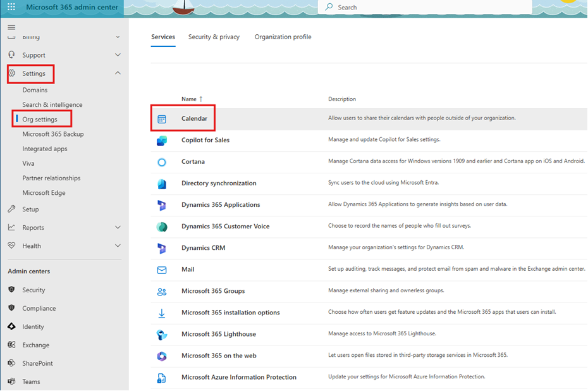The height and width of the screenshot is (391, 588).
Task: Click in the Search box
Action: click(x=425, y=7)
